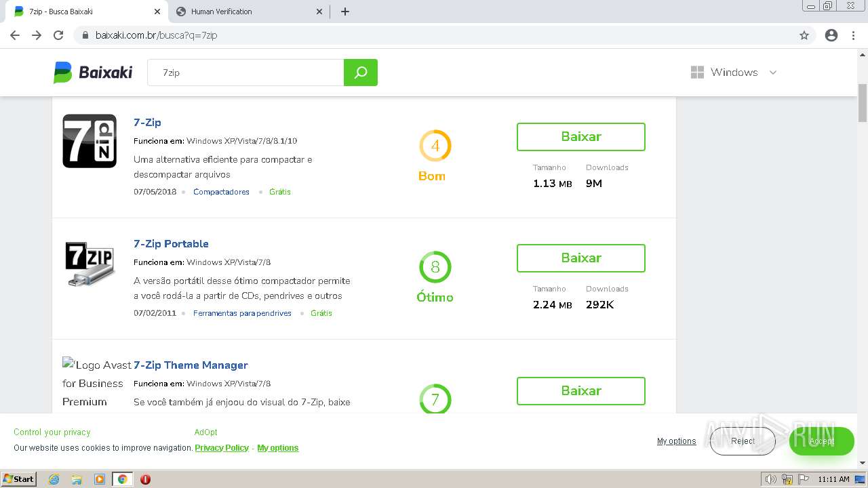Screen dimensions: 868x488
Task: Close the Human Verification tab
Action: 320,12
